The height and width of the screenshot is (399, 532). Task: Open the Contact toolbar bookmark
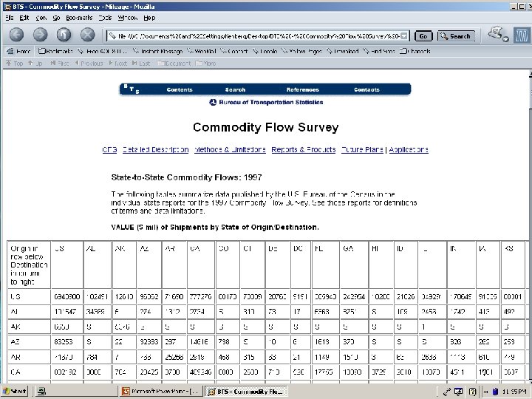(x=233, y=51)
